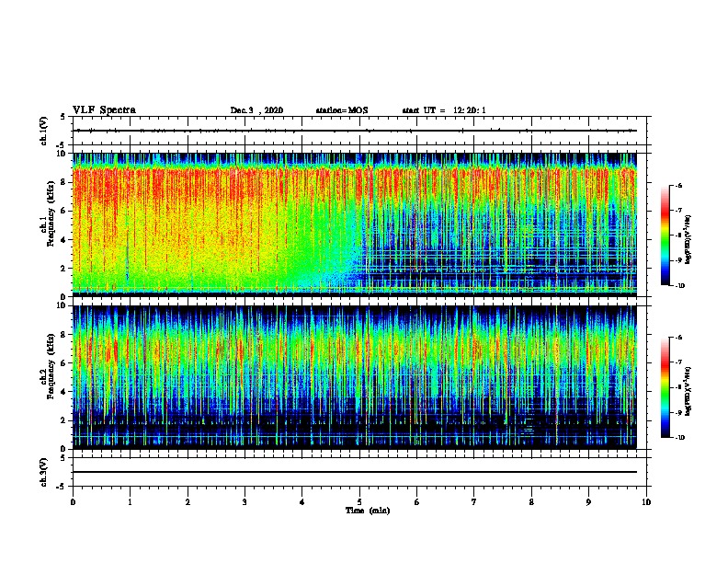Click the ch.1 spectrogram plot area
Image resolution: width=728 pixels, height=563 pixels.
pyautogui.click(x=355, y=224)
